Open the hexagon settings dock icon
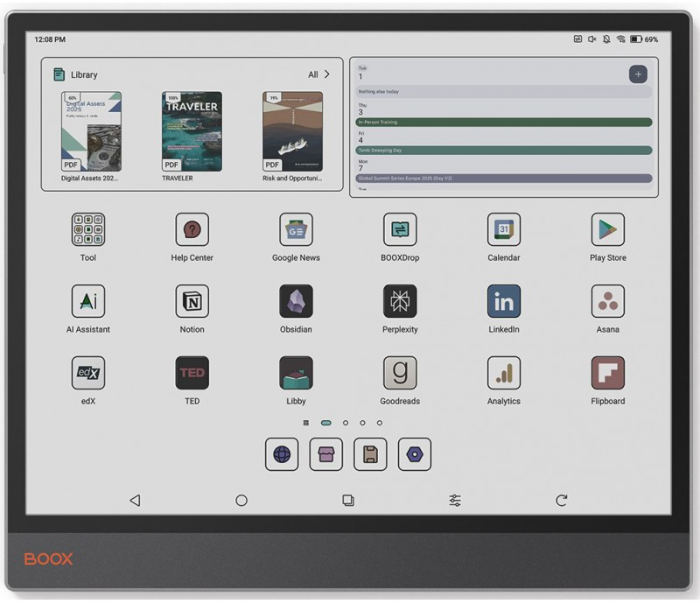The image size is (700, 604). click(x=414, y=454)
